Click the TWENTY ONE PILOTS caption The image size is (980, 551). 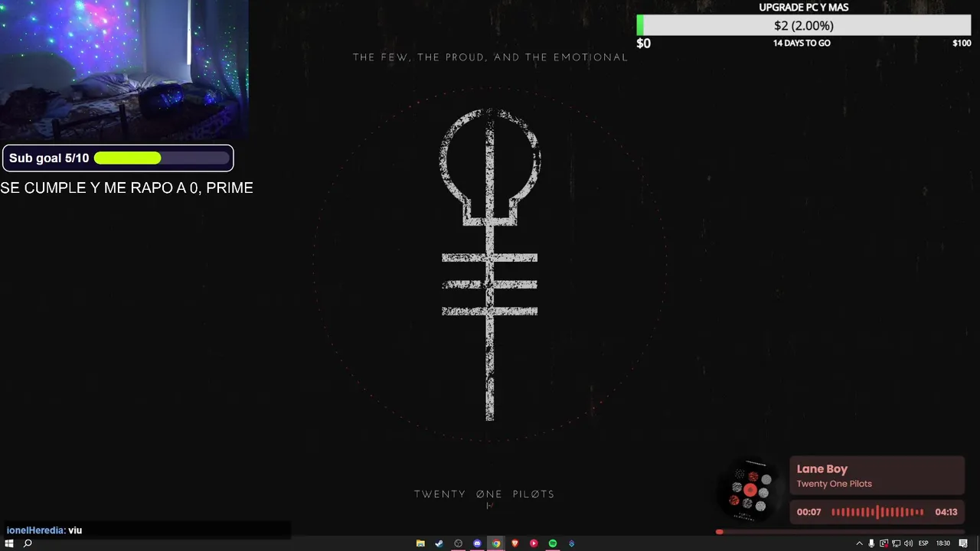pyautogui.click(x=484, y=494)
